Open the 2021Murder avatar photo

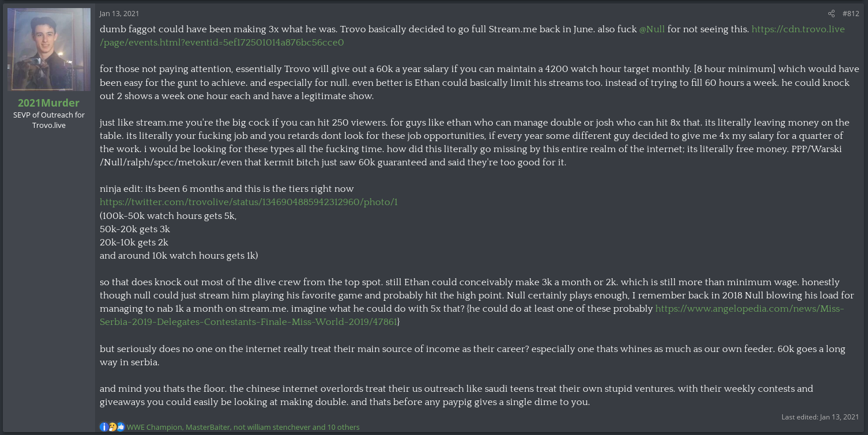click(49, 50)
